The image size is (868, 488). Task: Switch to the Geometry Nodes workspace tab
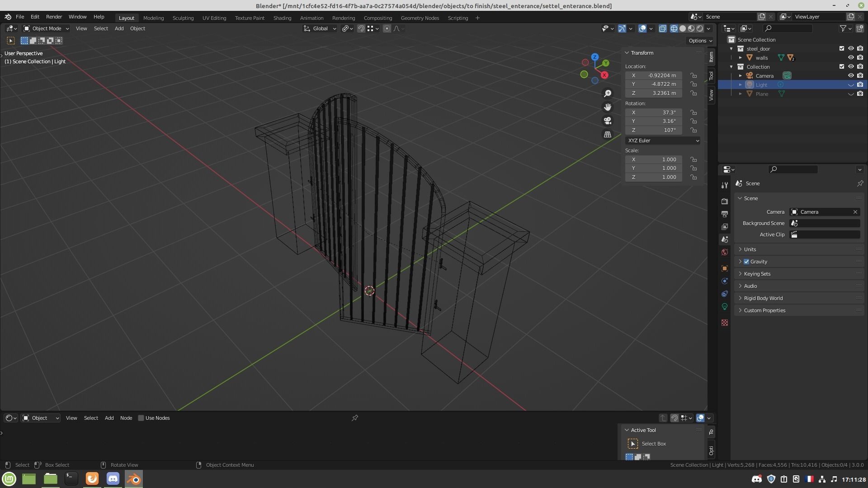tap(420, 18)
